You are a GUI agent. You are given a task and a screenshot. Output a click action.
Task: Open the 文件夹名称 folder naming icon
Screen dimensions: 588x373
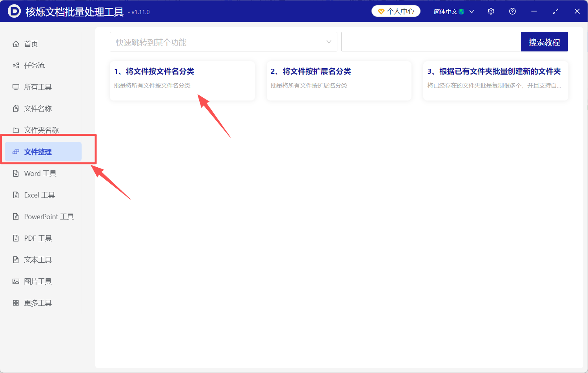click(x=16, y=130)
